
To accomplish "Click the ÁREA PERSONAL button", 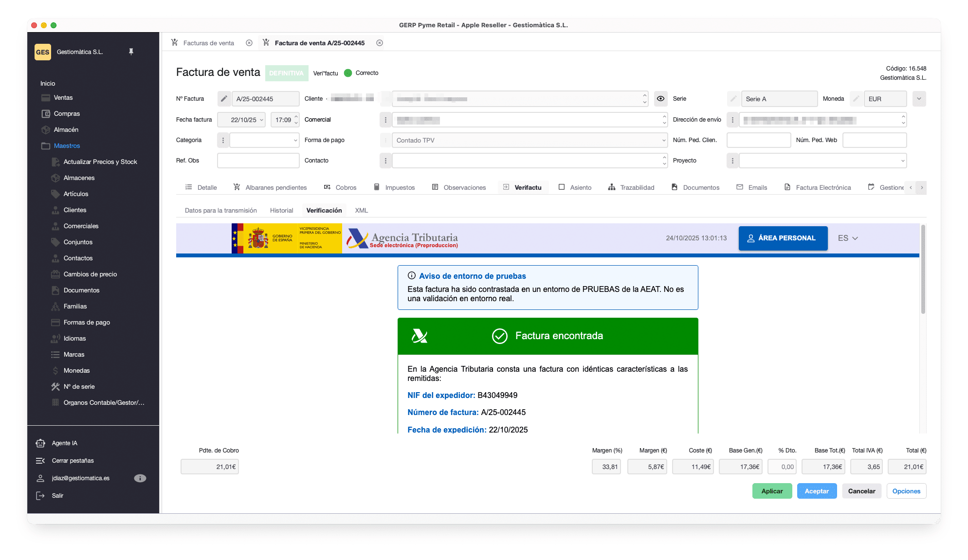I will (x=783, y=238).
